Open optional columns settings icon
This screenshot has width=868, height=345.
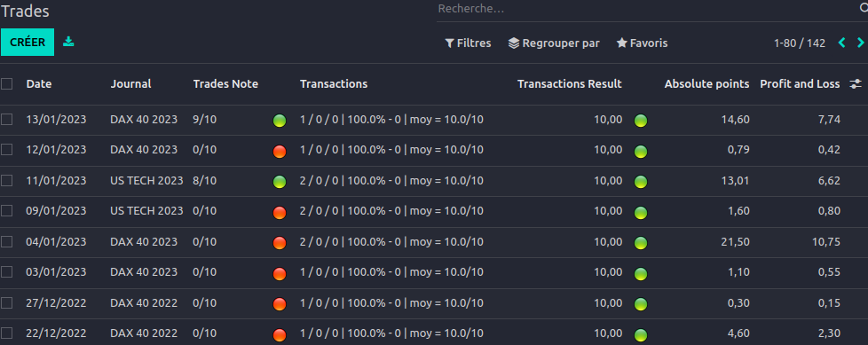pos(856,84)
